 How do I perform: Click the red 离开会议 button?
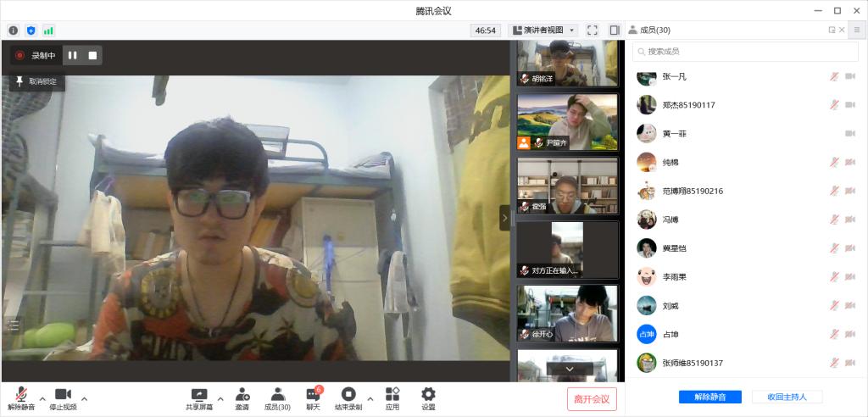tap(592, 398)
